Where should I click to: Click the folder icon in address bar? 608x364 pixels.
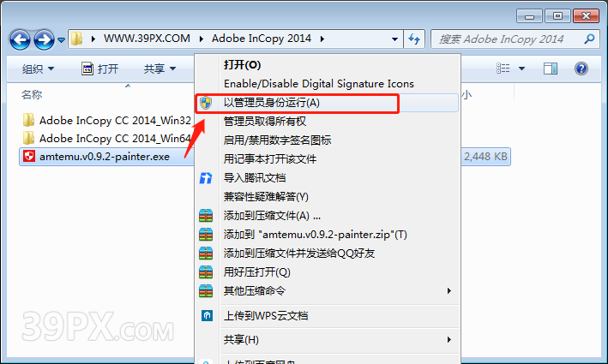click(77, 39)
